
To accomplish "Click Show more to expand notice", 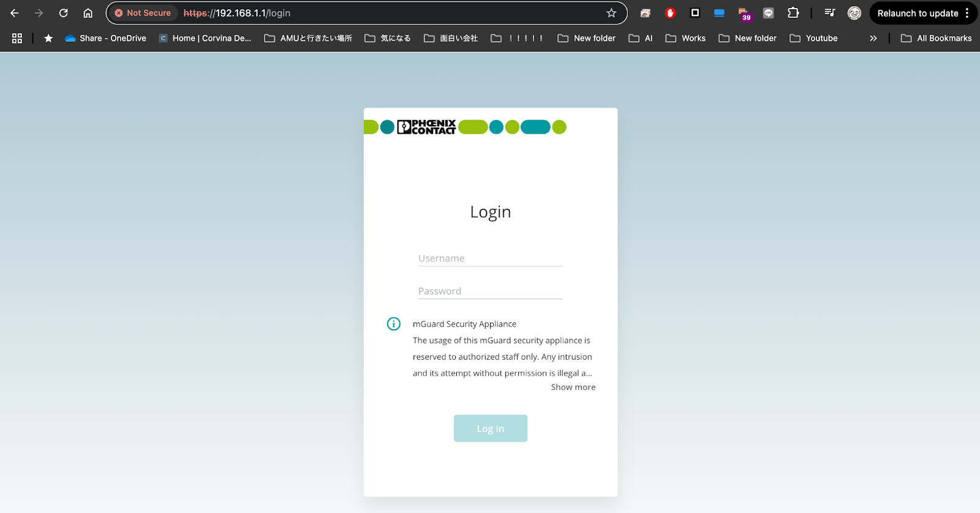I will pos(573,387).
